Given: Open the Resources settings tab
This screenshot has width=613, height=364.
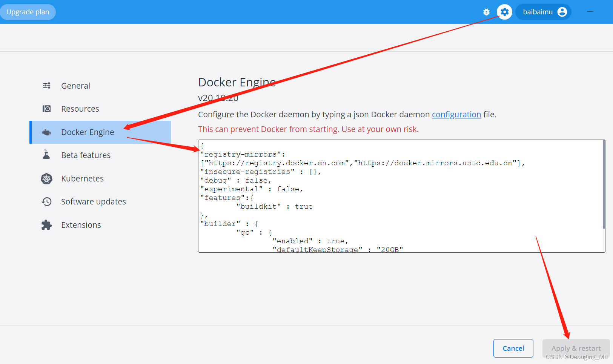Looking at the screenshot, I should [100, 109].
